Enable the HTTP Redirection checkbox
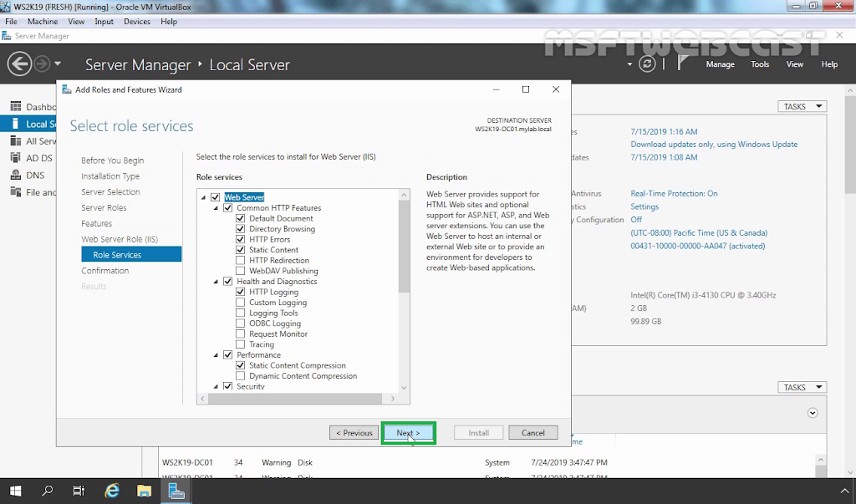 tap(240, 261)
